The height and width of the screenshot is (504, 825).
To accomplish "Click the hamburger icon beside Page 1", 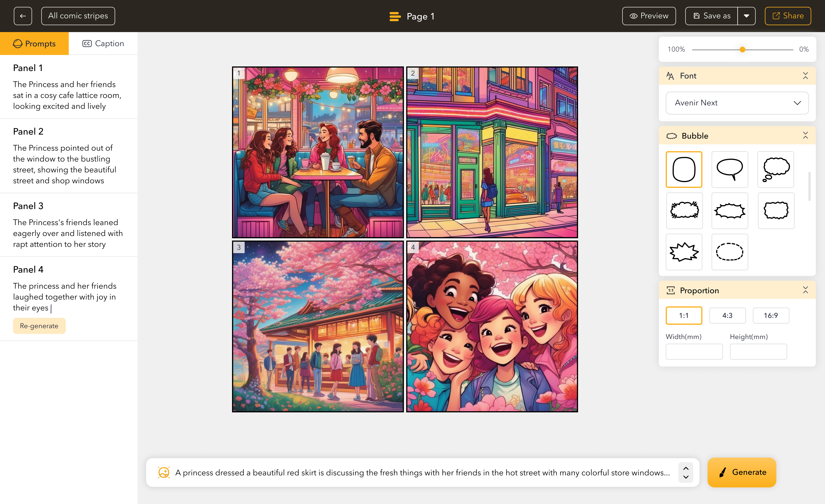I will pos(395,16).
